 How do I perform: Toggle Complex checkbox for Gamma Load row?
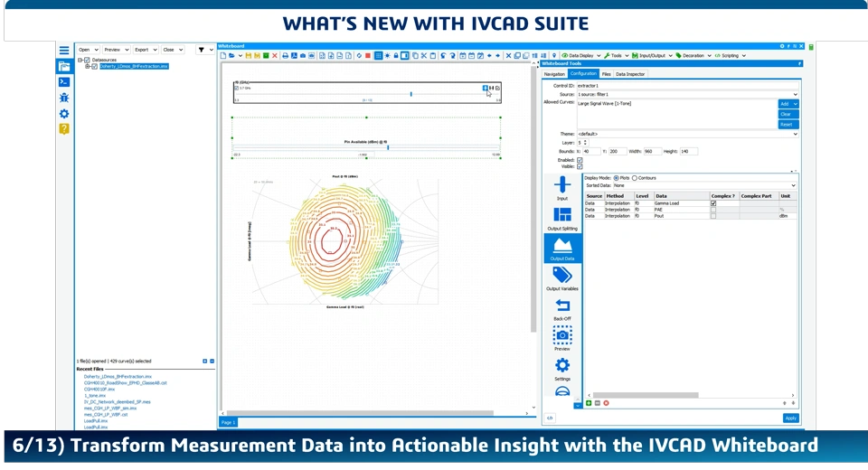[713, 203]
